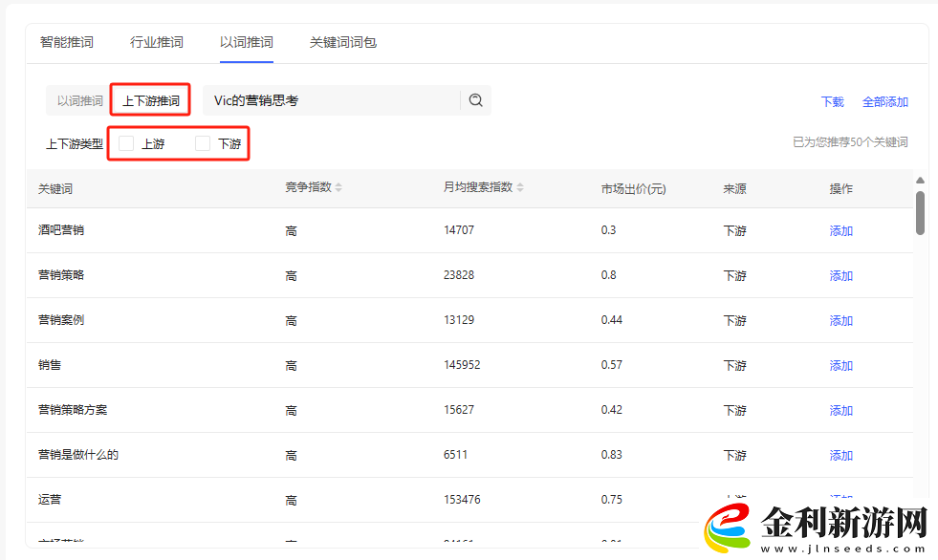The image size is (938, 560).
Task: Add keyword 销售
Action: pyautogui.click(x=840, y=365)
